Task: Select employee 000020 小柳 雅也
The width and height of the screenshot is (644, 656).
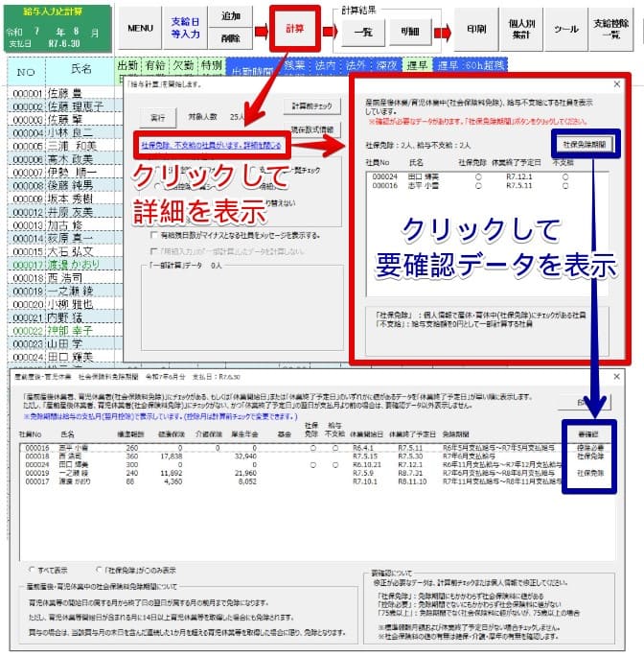Action: coord(62,304)
